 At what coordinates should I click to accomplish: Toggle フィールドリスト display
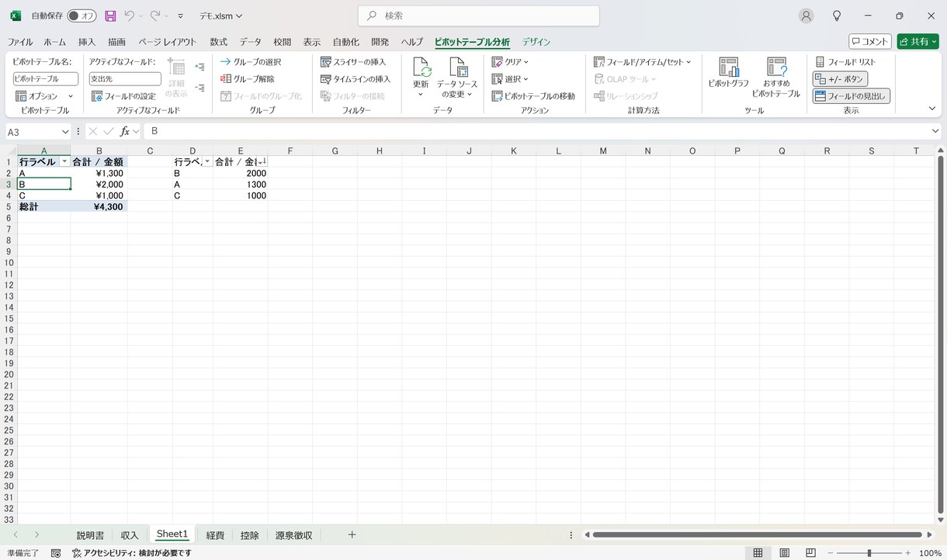[x=845, y=62]
